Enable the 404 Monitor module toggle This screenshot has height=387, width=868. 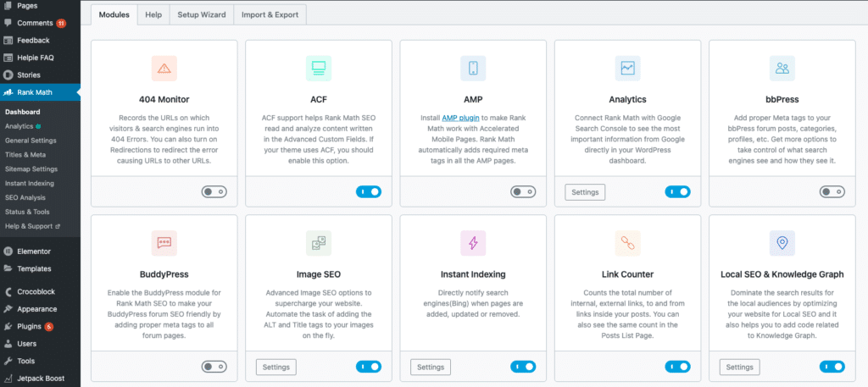click(214, 192)
